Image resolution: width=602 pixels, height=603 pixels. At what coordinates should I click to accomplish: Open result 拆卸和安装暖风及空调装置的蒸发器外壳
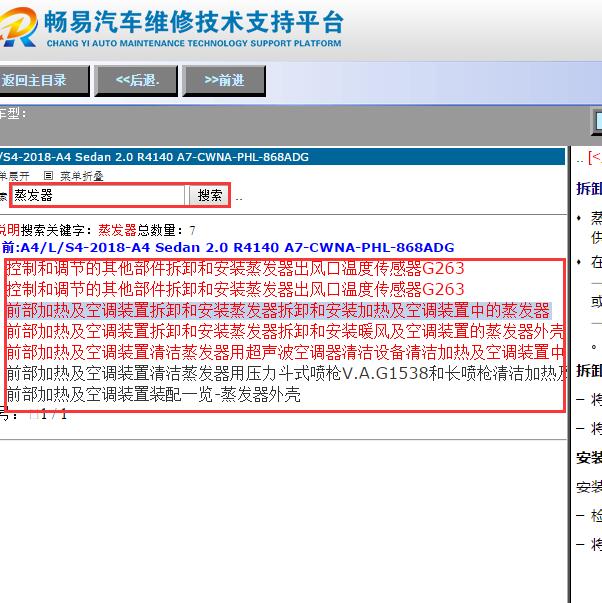[x=285, y=331]
